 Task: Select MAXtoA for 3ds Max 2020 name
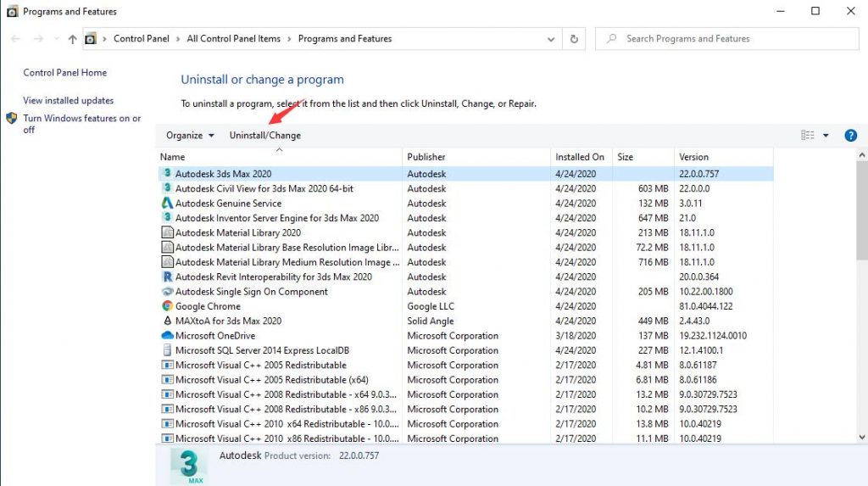(x=228, y=321)
